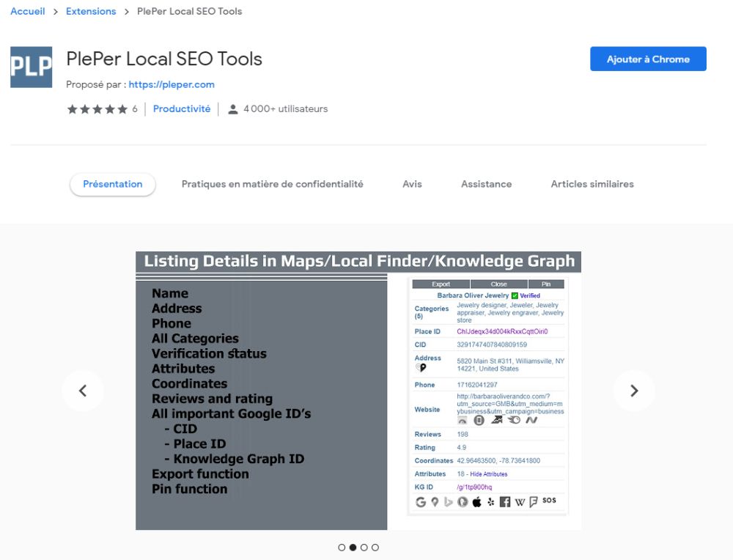Image resolution: width=733 pixels, height=560 pixels.
Task: Click rating value 4.9
Action: pyautogui.click(x=461, y=447)
